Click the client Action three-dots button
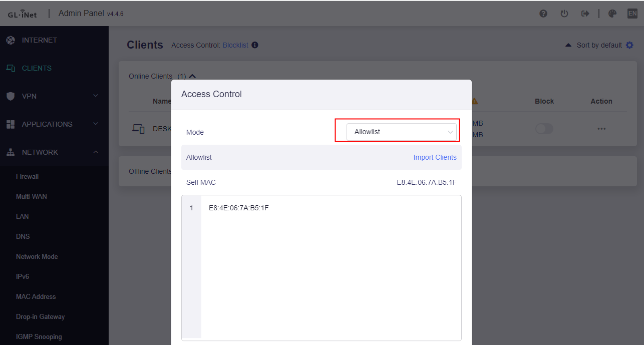Viewport: 644px width, 345px height. pyautogui.click(x=601, y=129)
